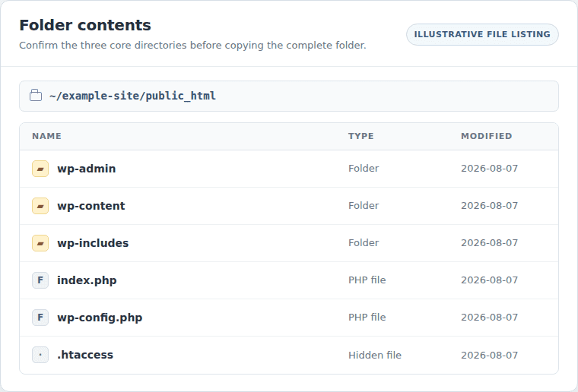Click the modified date of index.php
The width and height of the screenshot is (578, 392).
pyautogui.click(x=490, y=280)
